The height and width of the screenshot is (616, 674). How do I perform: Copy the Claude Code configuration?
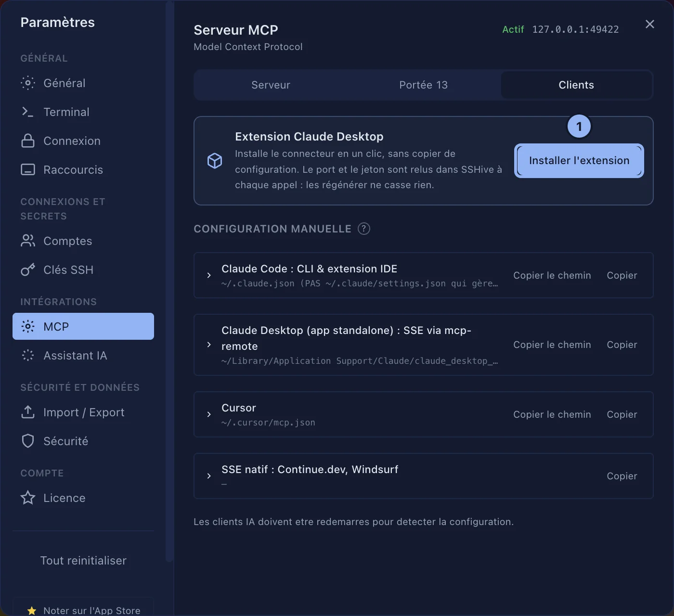(622, 275)
